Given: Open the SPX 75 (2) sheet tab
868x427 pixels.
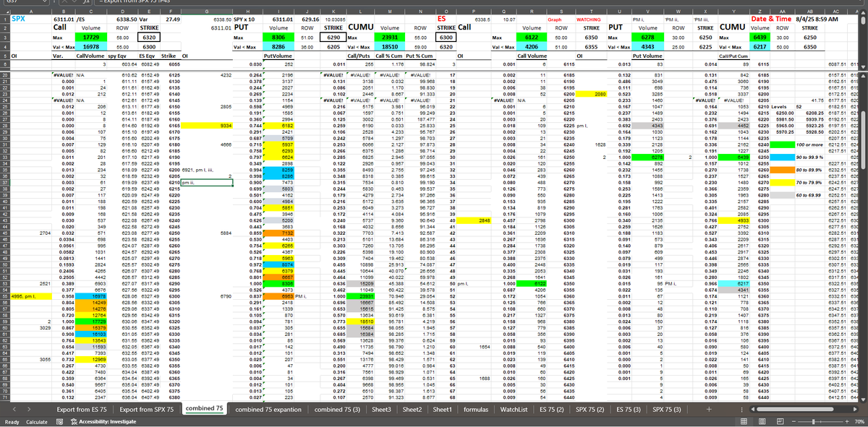Looking at the screenshot, I should pos(591,409).
